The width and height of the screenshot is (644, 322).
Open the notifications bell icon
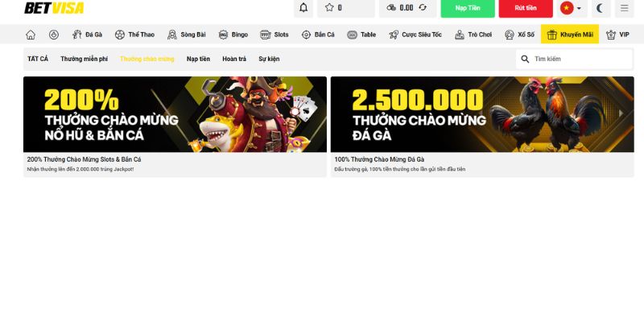click(303, 8)
